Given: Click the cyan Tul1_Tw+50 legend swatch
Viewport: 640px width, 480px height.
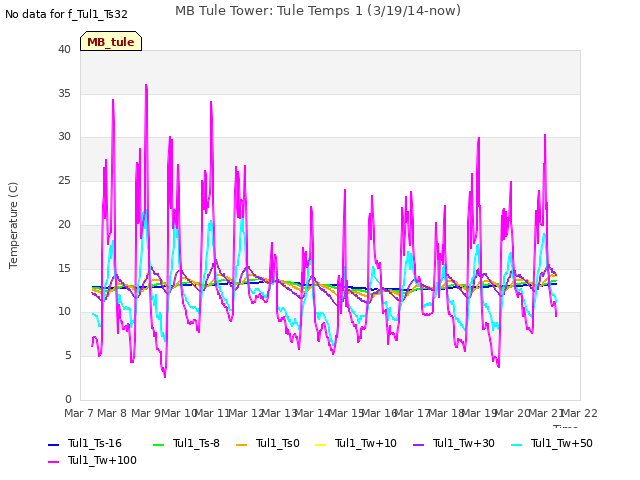Looking at the screenshot, I should (x=517, y=444).
